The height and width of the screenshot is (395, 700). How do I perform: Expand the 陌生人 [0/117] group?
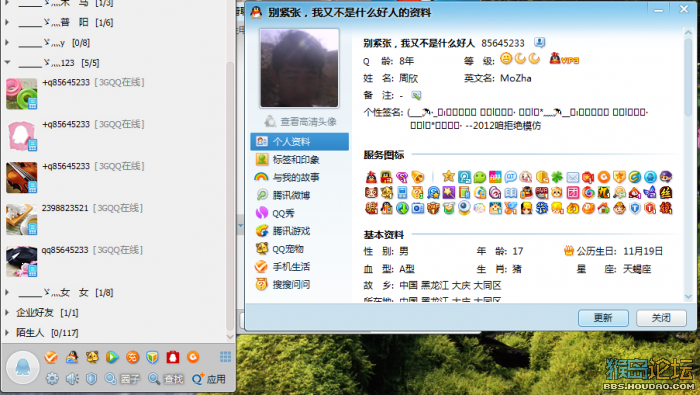pos(7,333)
